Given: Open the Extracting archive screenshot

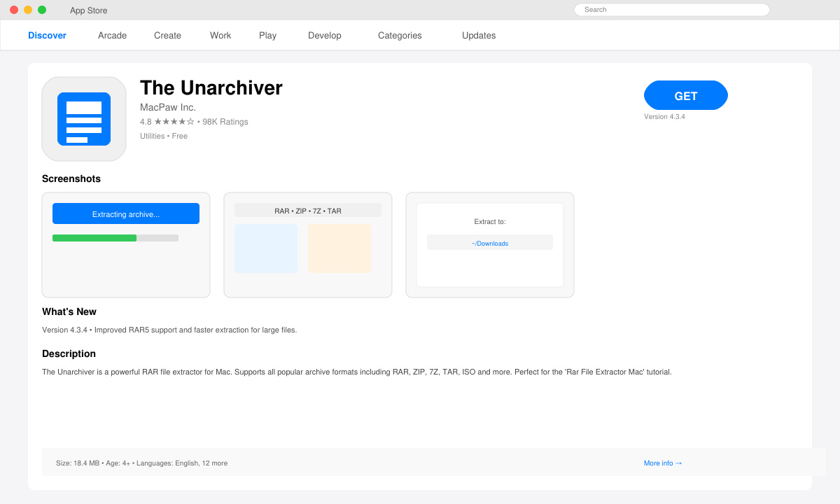Looking at the screenshot, I should pos(126,245).
